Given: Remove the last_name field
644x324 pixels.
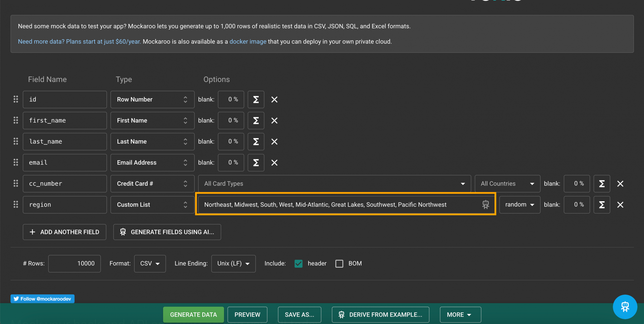Looking at the screenshot, I should click(274, 141).
